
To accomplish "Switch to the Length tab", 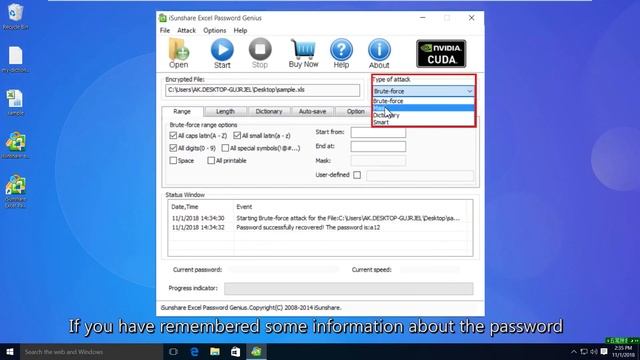I will point(225,111).
